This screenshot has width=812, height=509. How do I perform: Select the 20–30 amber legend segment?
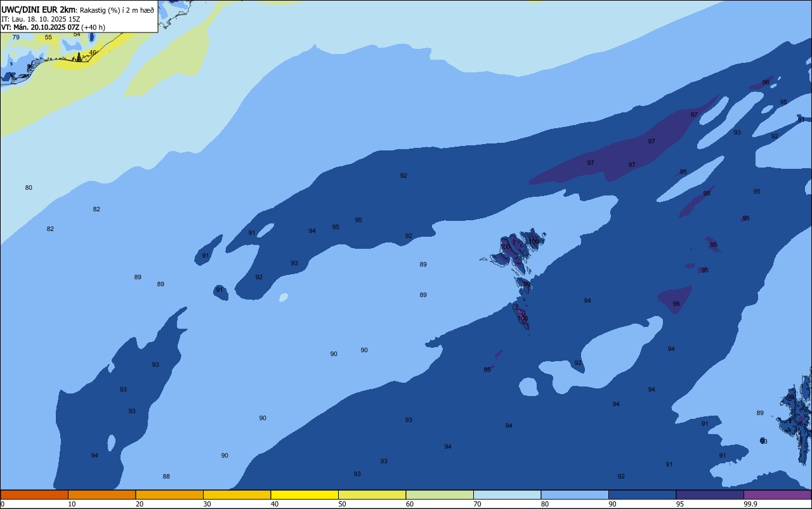coord(169,494)
